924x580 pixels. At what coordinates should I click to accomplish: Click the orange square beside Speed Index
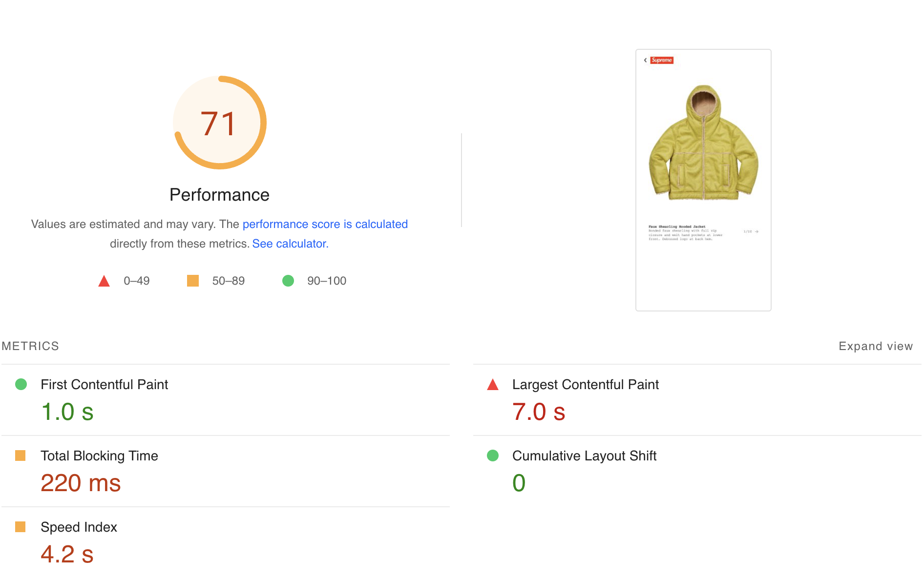(21, 527)
